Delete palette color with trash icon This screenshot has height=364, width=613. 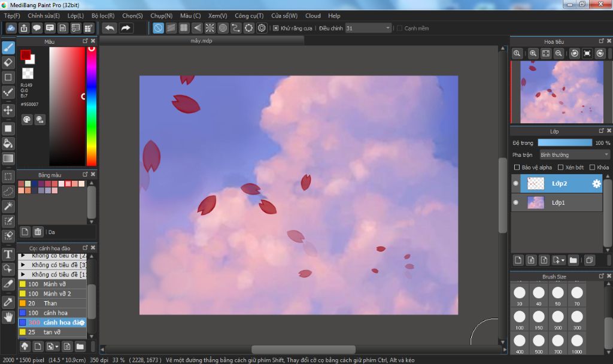pyautogui.click(x=38, y=232)
